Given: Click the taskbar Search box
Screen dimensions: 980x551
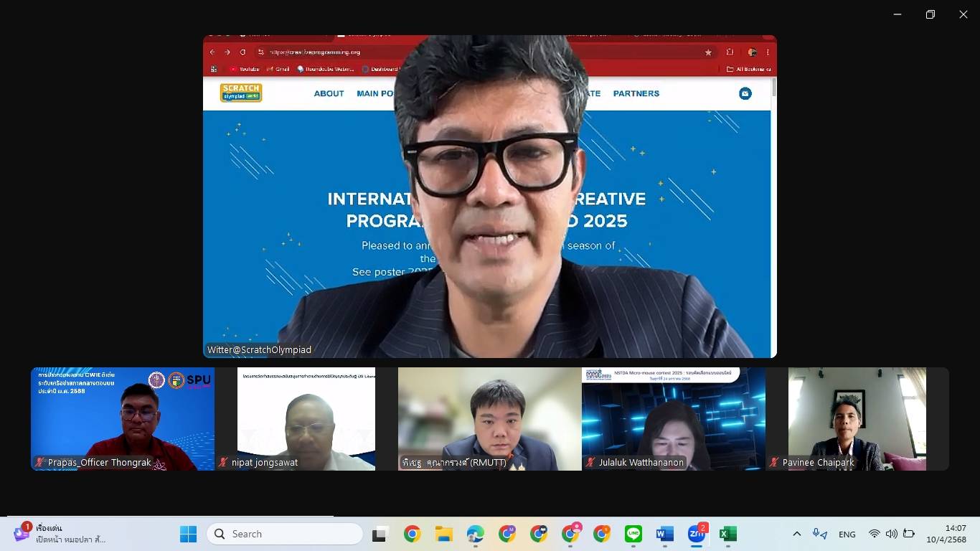Looking at the screenshot, I should pos(285,534).
